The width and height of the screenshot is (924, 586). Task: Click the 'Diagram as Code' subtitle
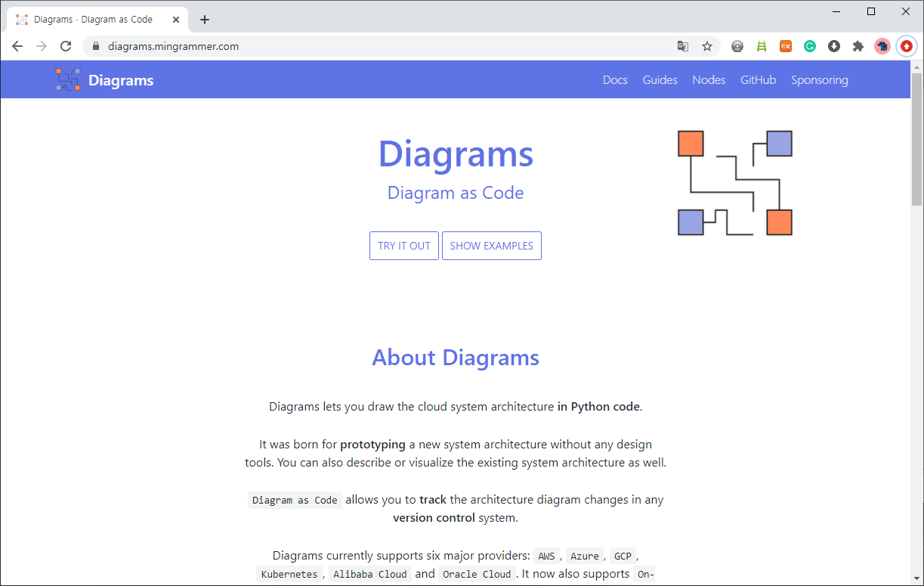click(456, 193)
